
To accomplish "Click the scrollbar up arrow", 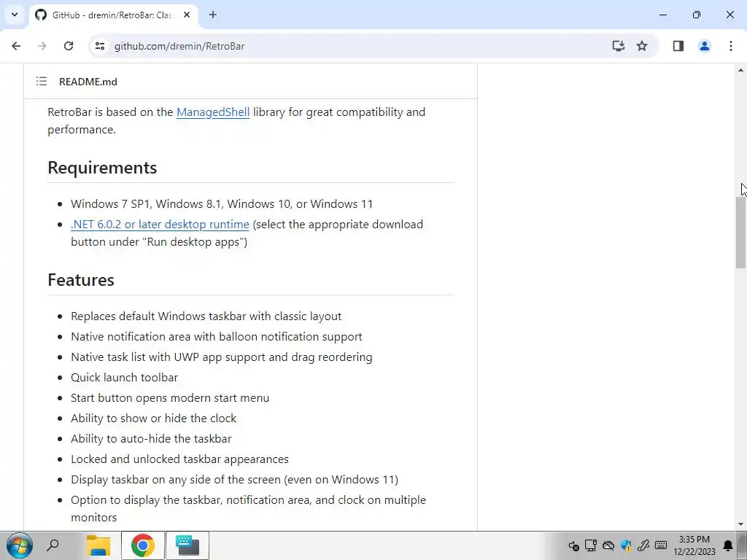I will pyautogui.click(x=740, y=70).
